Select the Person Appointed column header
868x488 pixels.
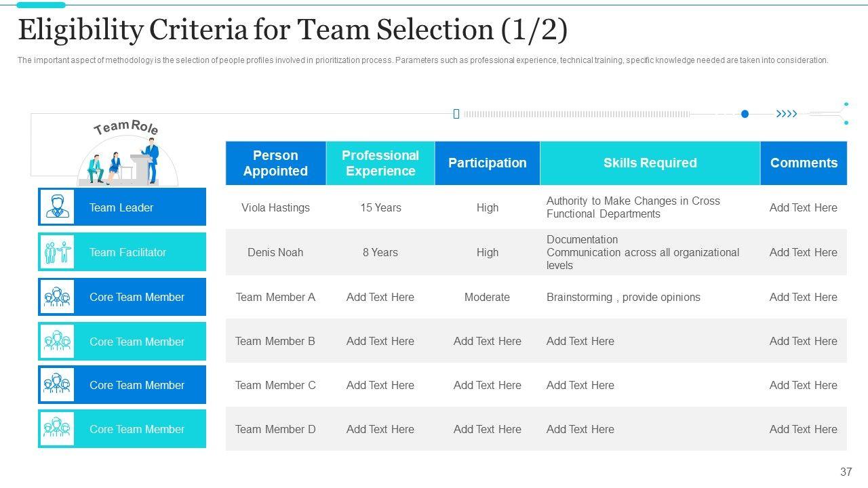[275, 163]
